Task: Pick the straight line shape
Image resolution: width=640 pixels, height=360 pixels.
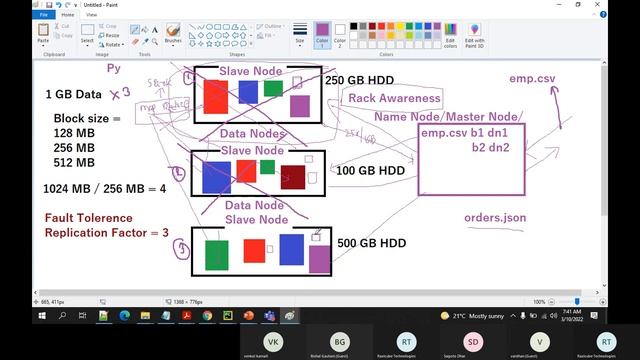Action: tap(192, 27)
